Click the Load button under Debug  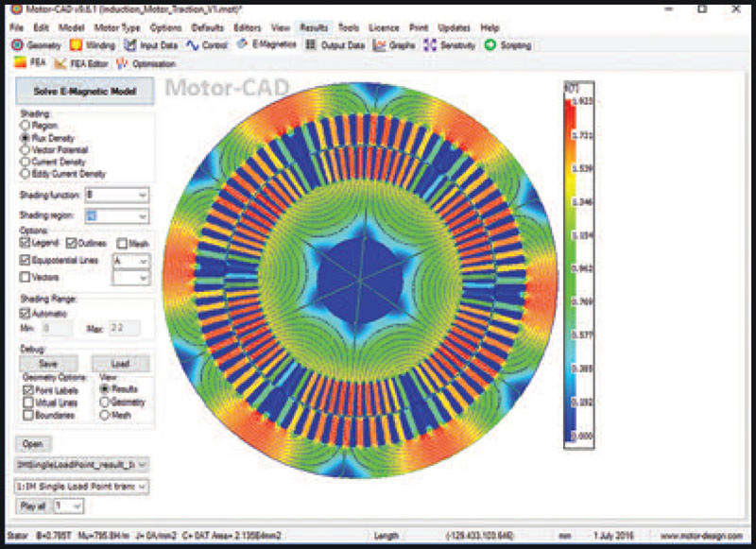click(x=121, y=364)
